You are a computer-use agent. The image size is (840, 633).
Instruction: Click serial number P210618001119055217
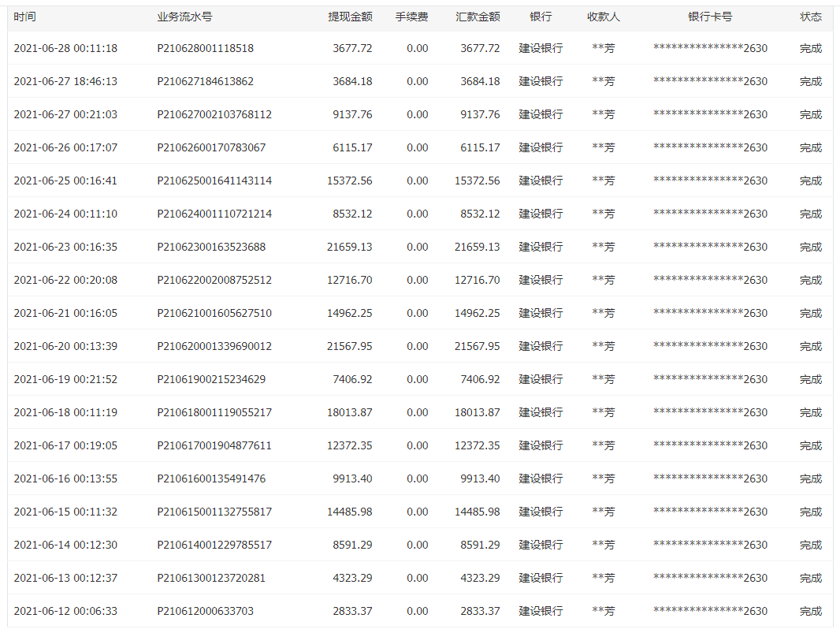[x=214, y=413]
